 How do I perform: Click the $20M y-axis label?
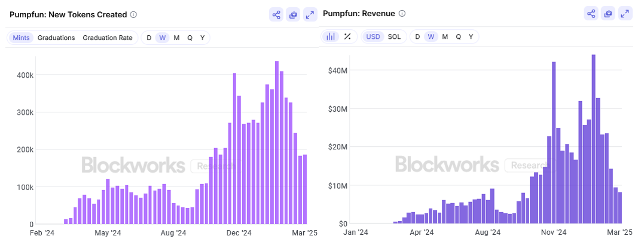coord(338,147)
